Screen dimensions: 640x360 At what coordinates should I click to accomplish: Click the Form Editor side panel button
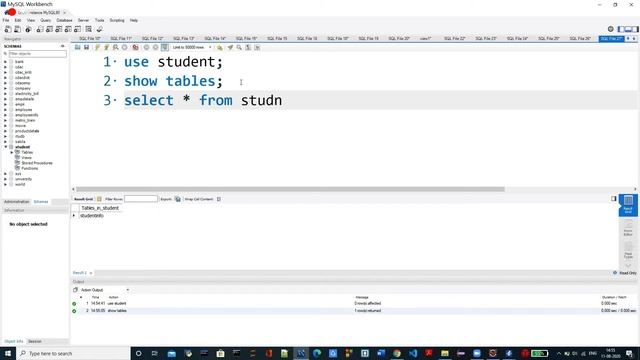pyautogui.click(x=628, y=229)
